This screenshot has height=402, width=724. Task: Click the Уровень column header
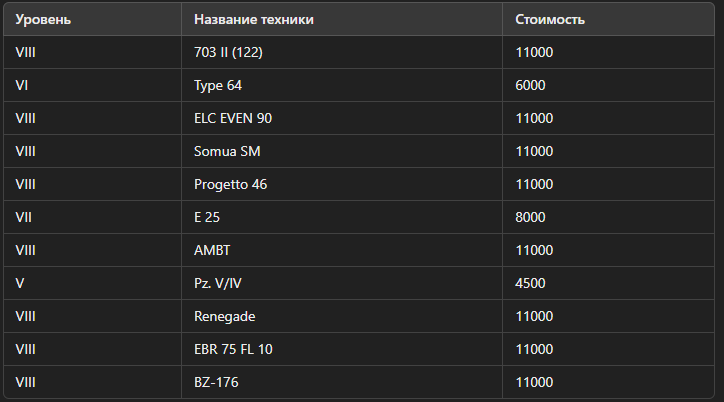[x=43, y=19]
